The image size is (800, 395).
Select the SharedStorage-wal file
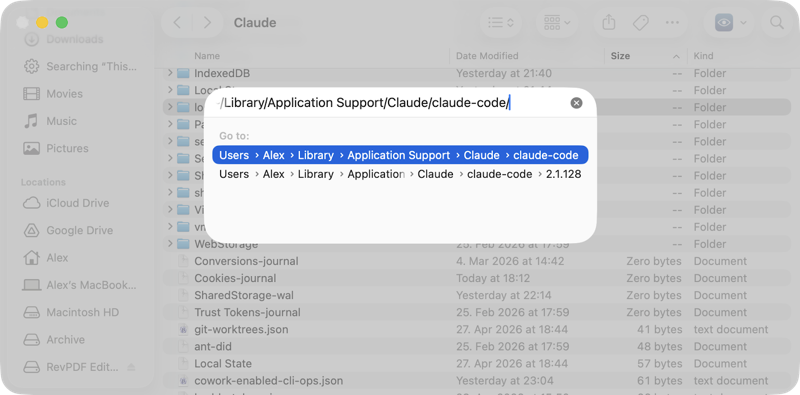476,295
